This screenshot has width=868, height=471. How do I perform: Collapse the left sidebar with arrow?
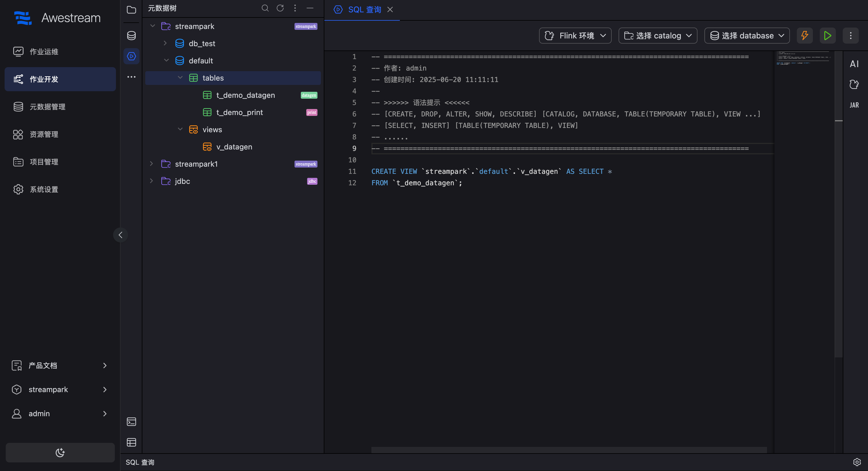pyautogui.click(x=121, y=235)
